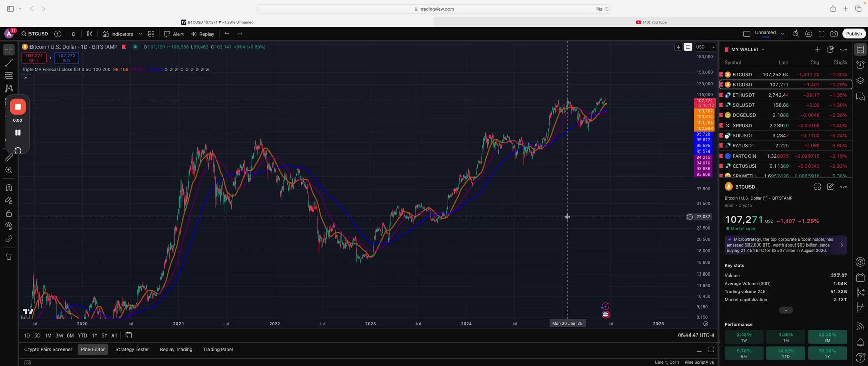Switch to the YouTube browser tab
The height and width of the screenshot is (366, 868).
(651, 22)
